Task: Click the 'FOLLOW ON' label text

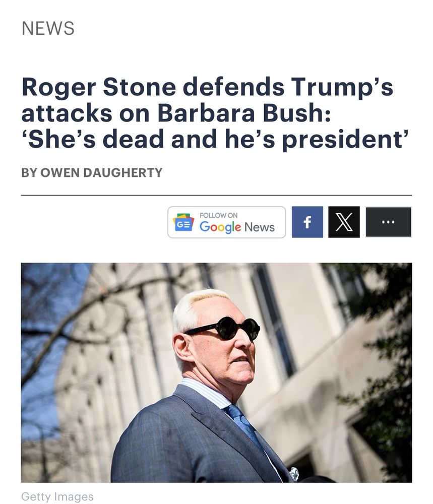Action: tap(218, 215)
